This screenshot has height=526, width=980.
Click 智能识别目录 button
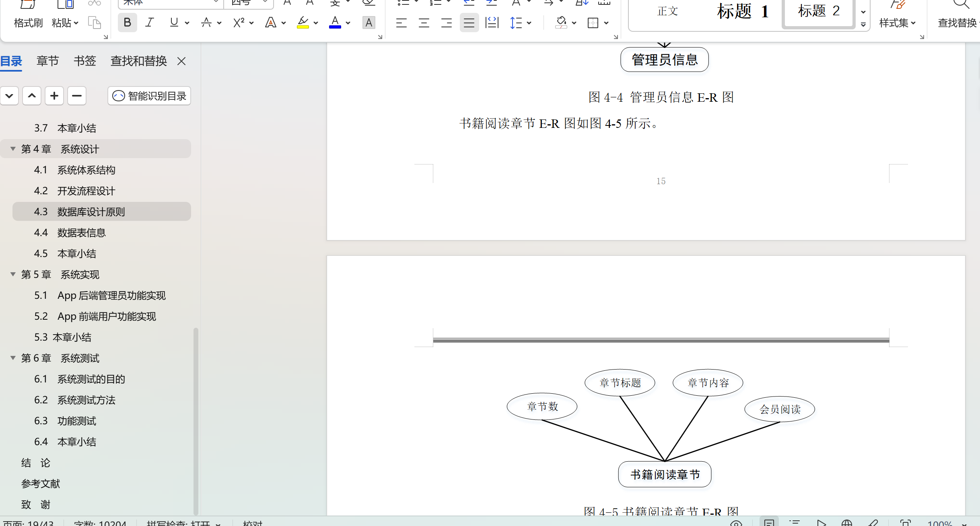point(149,96)
